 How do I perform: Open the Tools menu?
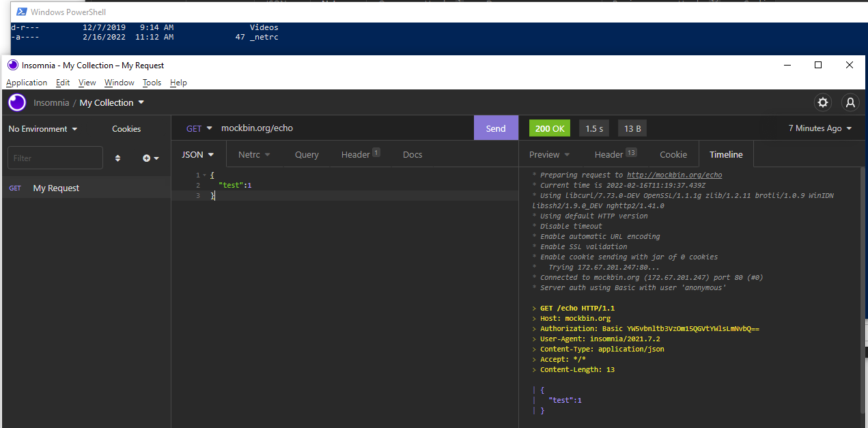pyautogui.click(x=152, y=82)
